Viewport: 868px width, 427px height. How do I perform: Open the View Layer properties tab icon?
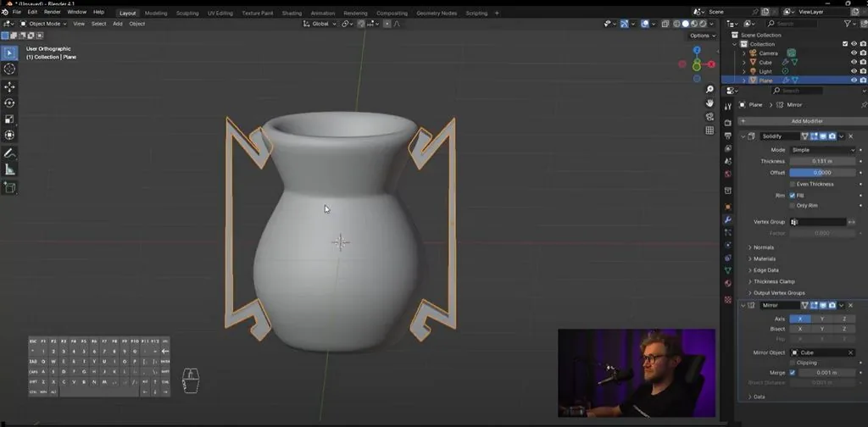[728, 148]
